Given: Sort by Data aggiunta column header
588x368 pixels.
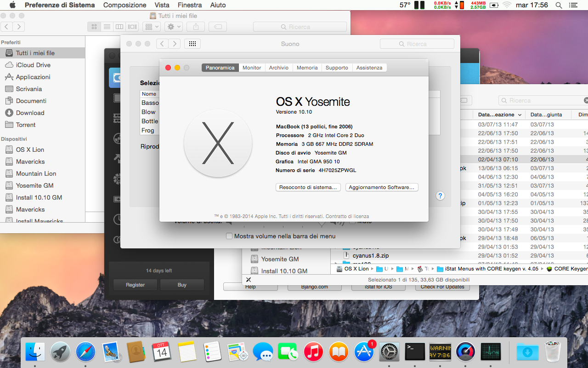Looking at the screenshot, I should pos(548,115).
